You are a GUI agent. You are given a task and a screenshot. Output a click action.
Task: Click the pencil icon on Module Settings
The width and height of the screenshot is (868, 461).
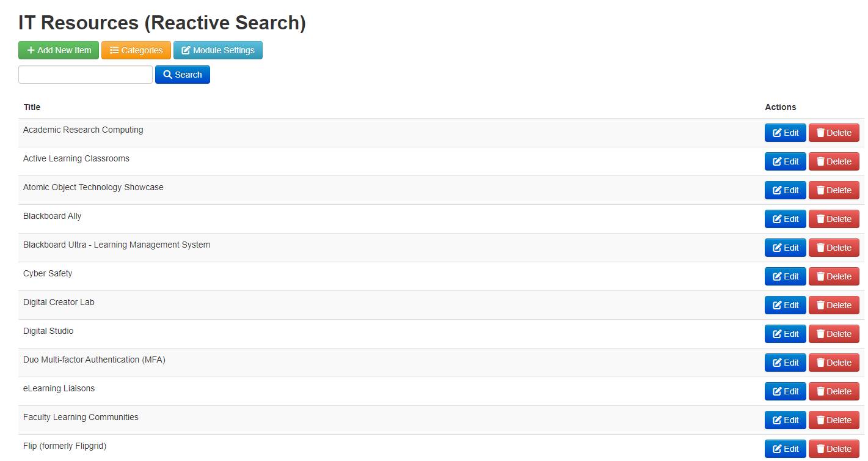coord(186,50)
